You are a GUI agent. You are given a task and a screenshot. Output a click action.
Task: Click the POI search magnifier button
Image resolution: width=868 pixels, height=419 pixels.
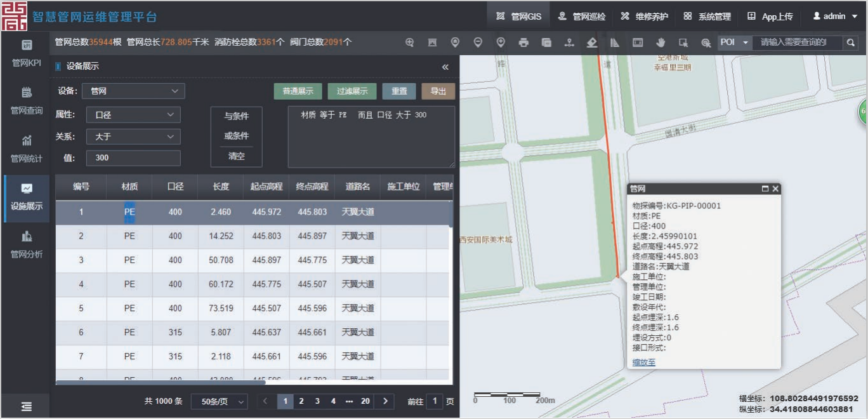[x=851, y=43]
